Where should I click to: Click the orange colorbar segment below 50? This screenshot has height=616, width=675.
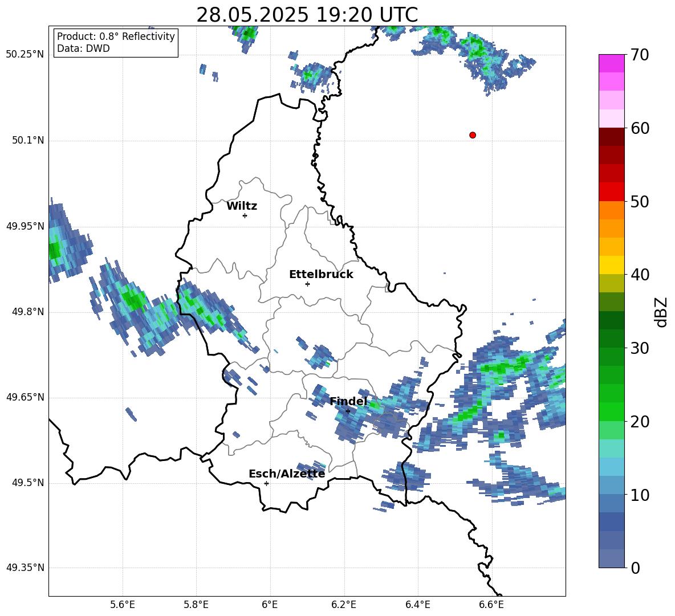611,210
